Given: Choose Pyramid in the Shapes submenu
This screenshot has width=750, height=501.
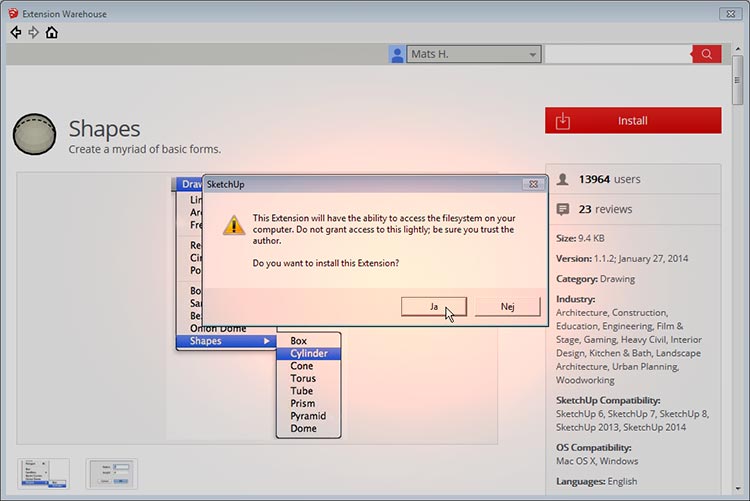Looking at the screenshot, I should click(x=309, y=416).
